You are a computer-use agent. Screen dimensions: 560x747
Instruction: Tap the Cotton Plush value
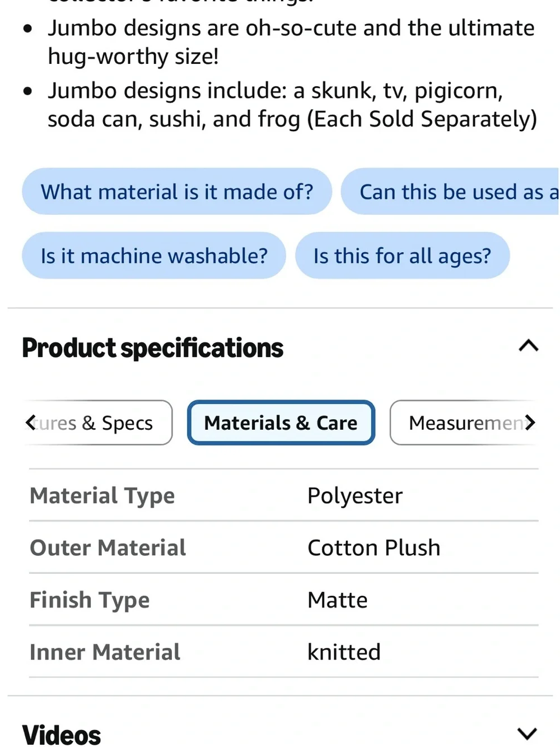click(x=374, y=548)
